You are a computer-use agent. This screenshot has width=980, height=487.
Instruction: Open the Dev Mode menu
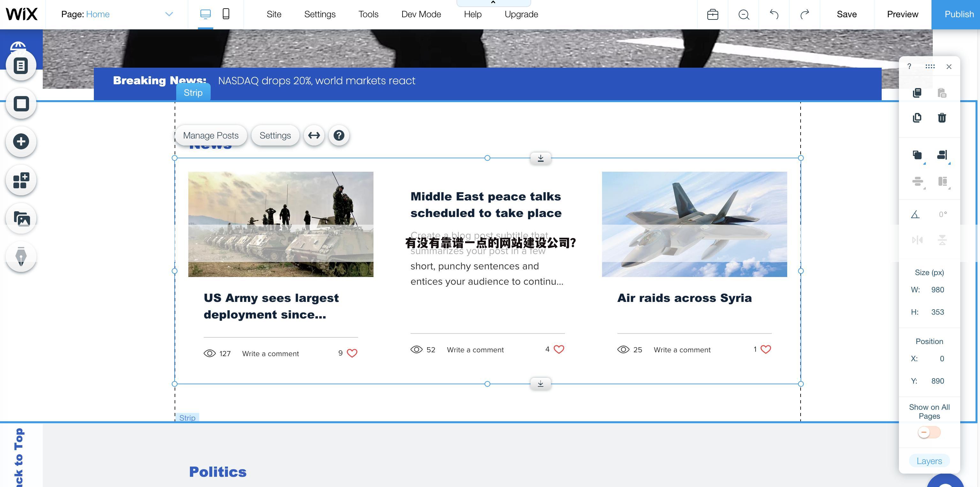421,14
